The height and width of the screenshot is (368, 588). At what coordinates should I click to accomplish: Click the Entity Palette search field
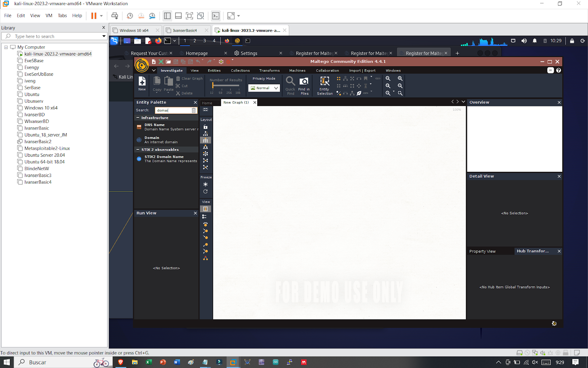pos(173,110)
